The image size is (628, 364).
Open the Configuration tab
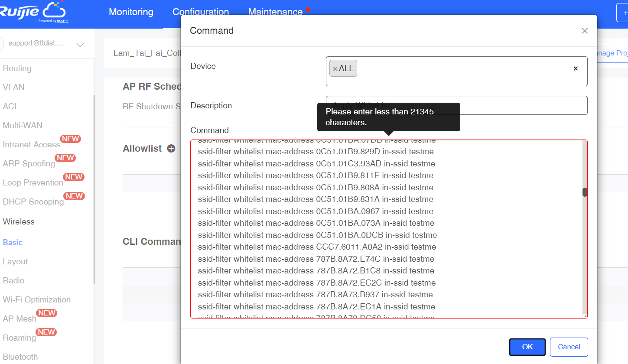(201, 12)
